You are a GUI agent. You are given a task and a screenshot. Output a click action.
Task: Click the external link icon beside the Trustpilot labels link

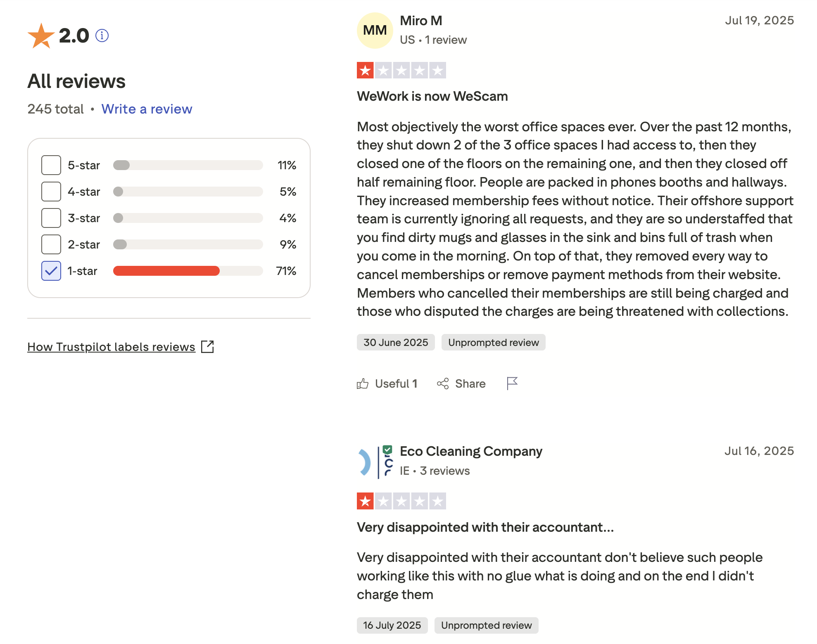(207, 347)
